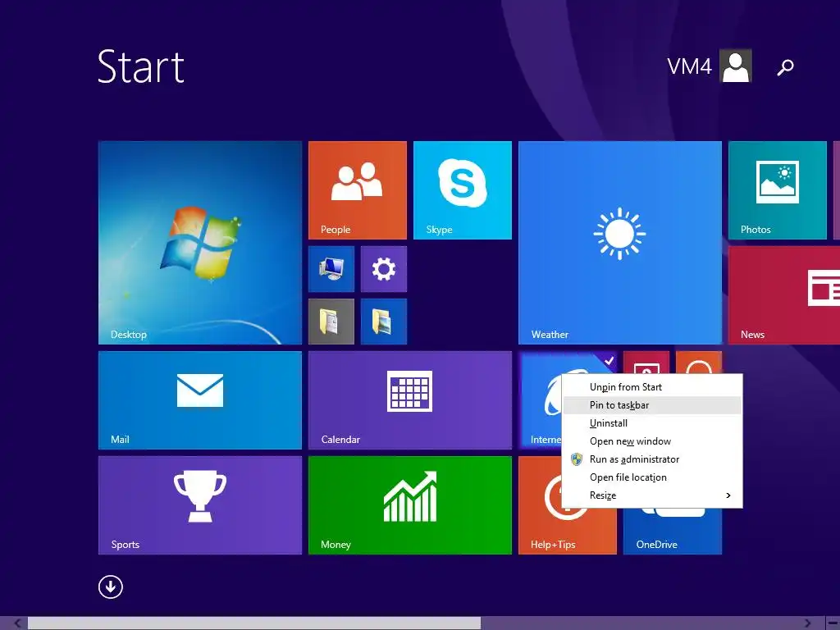Screen dimensions: 840x630
Task: Launch the Mail tile
Action: tap(200, 400)
